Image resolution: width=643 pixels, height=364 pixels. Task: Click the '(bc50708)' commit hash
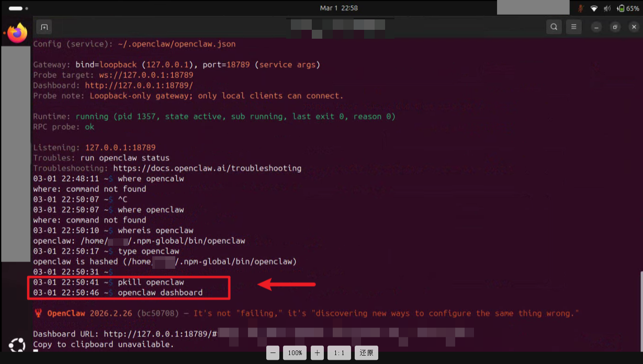158,313
